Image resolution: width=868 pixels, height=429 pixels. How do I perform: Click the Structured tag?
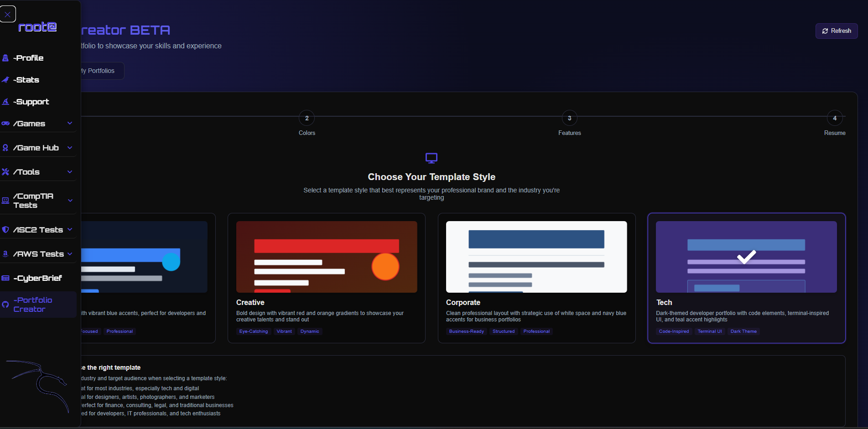(x=504, y=331)
